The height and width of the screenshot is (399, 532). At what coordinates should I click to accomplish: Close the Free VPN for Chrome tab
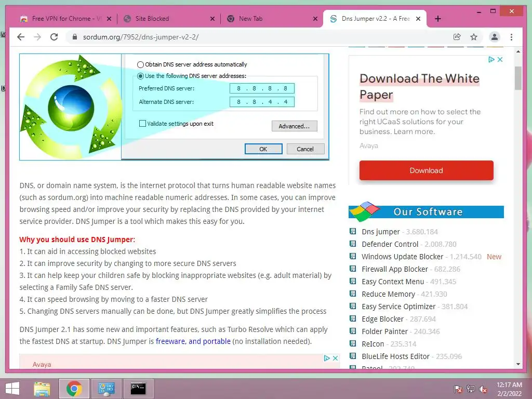point(109,19)
